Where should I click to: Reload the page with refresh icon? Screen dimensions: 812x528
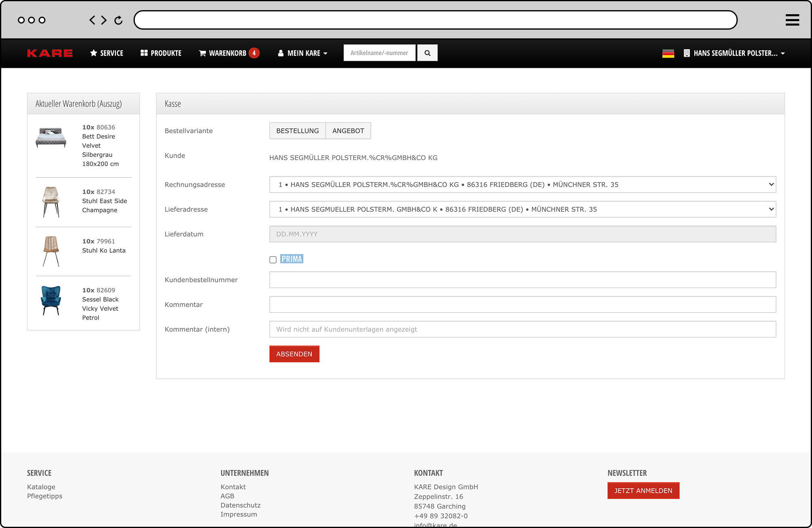(118, 20)
